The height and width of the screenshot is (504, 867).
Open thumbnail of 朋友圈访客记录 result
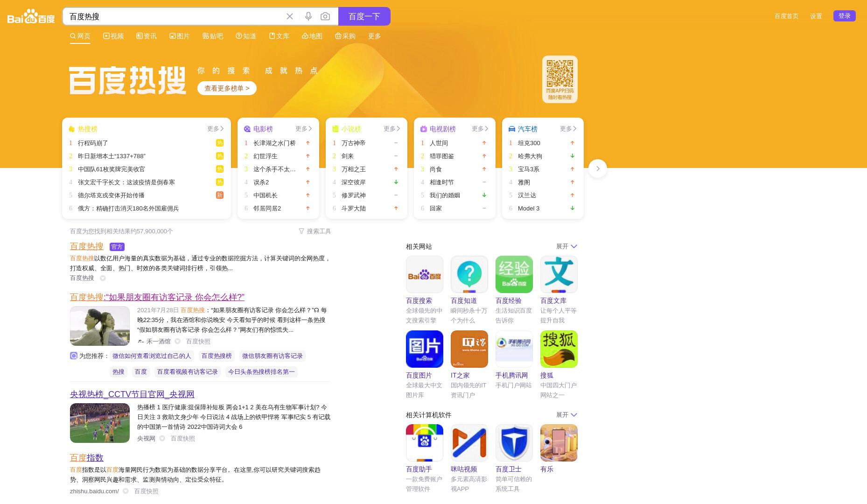coord(100,326)
